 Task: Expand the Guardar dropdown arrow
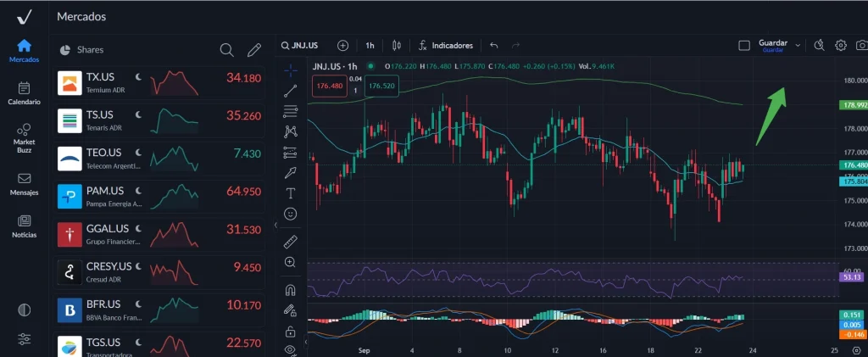point(798,45)
